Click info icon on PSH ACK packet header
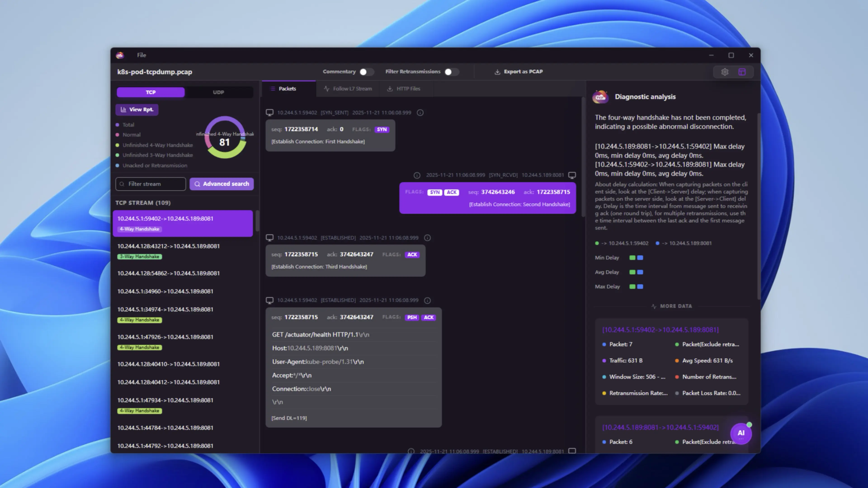 (x=427, y=300)
